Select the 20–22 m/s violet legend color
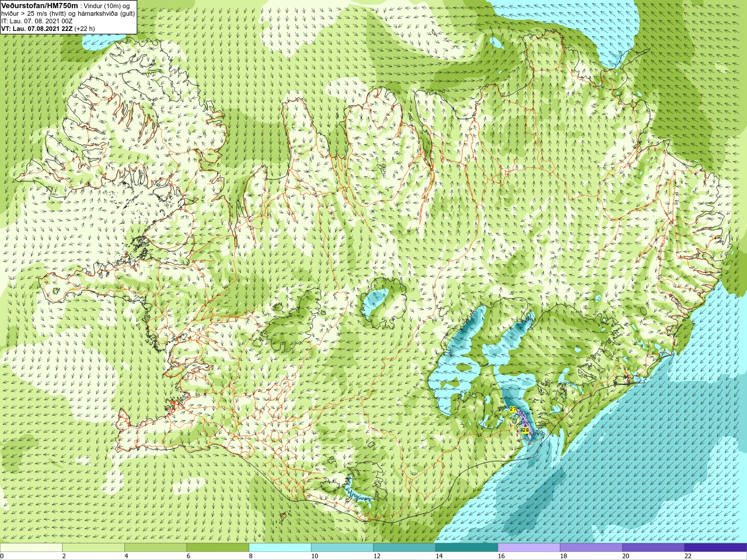 653,548
